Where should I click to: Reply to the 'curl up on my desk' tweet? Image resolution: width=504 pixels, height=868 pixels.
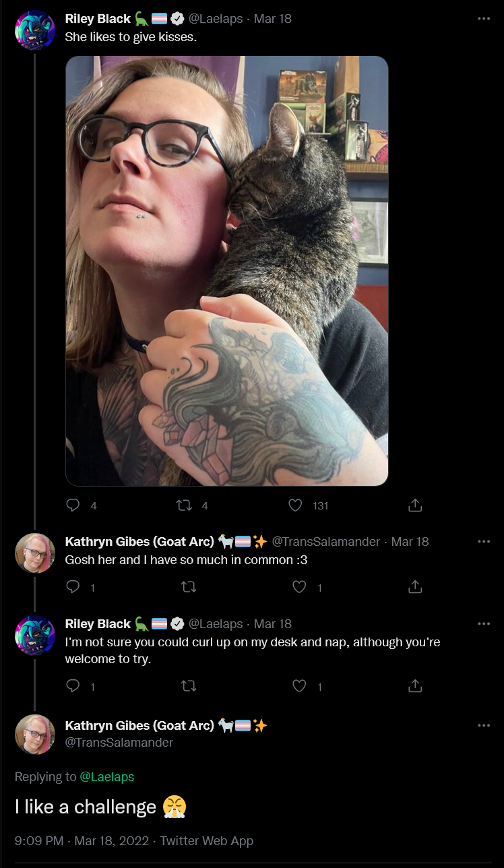pyautogui.click(x=73, y=686)
